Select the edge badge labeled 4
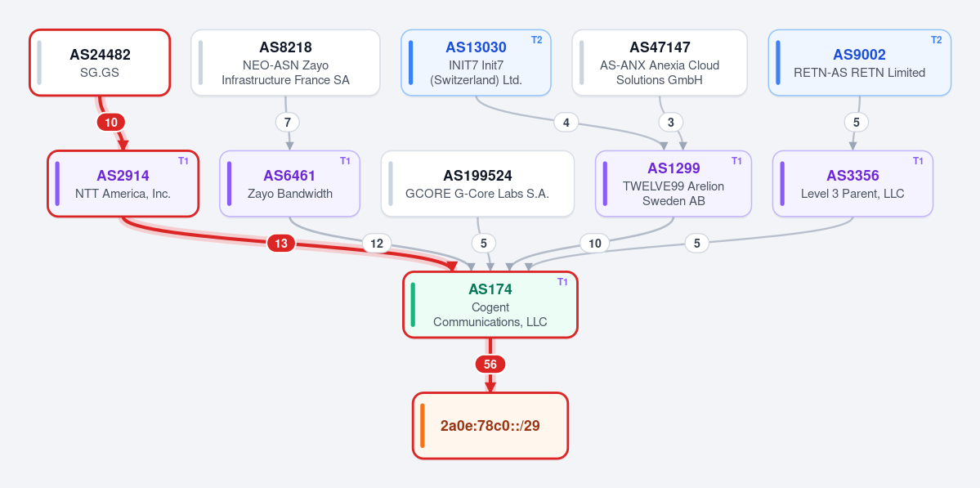This screenshot has height=488, width=980. 566,123
